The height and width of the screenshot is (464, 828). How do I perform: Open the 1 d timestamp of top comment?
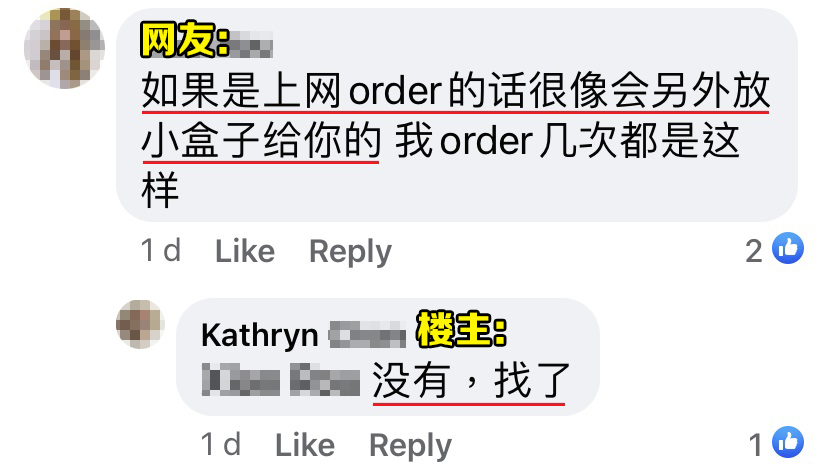click(x=161, y=250)
